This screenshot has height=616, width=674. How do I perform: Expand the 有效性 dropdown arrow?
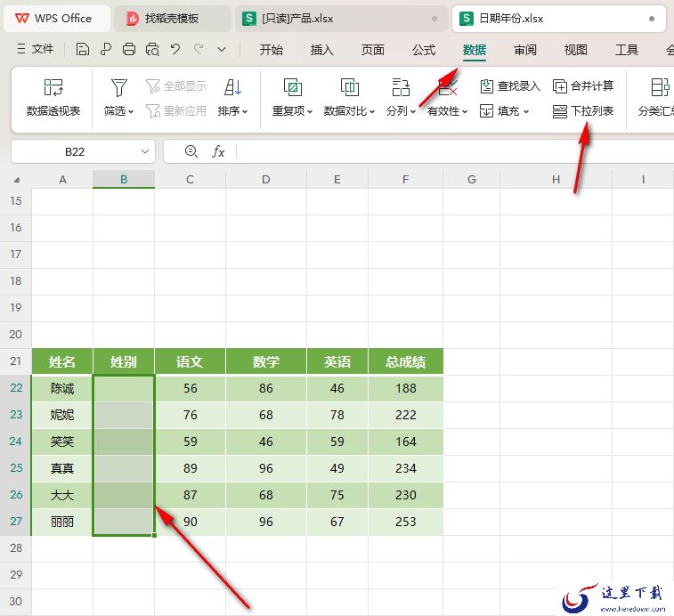pyautogui.click(x=464, y=112)
